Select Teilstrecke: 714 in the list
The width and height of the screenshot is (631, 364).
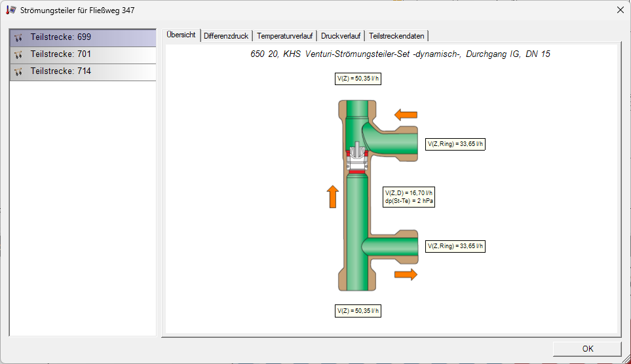pos(83,72)
